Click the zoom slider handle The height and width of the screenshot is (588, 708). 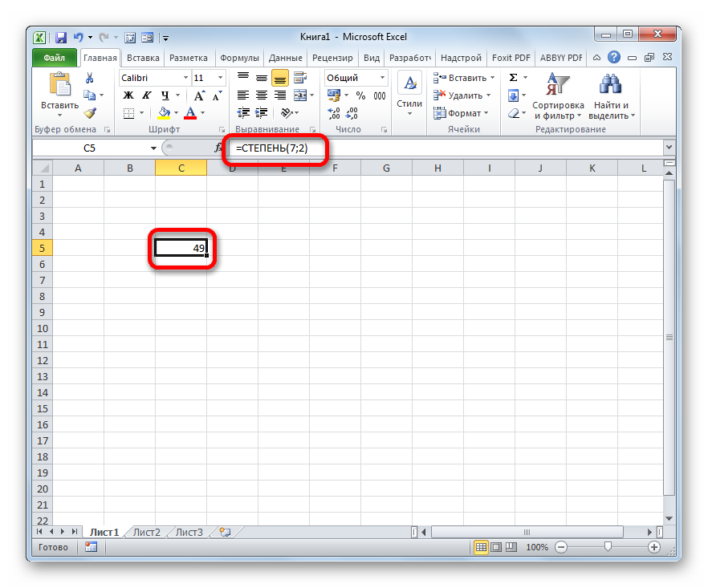[608, 547]
